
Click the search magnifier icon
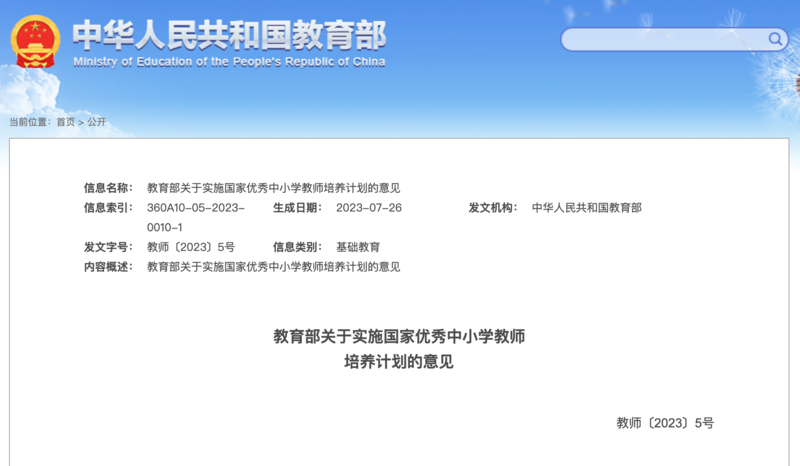click(776, 39)
